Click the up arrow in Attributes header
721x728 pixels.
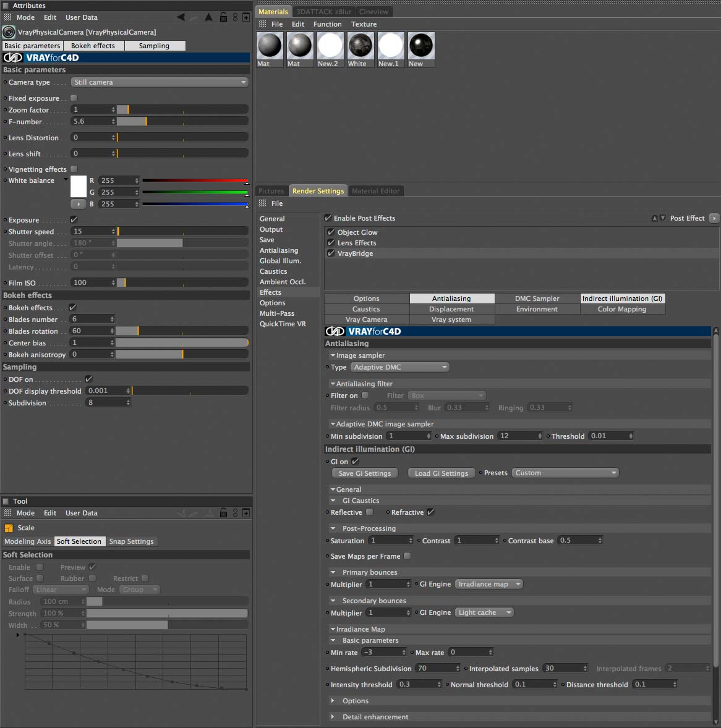tap(208, 17)
